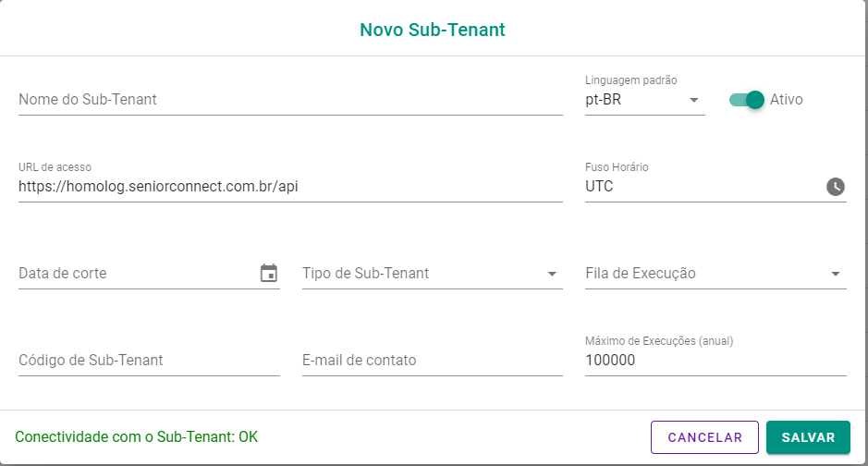Focus the E-mail de contato field

pos(432,361)
